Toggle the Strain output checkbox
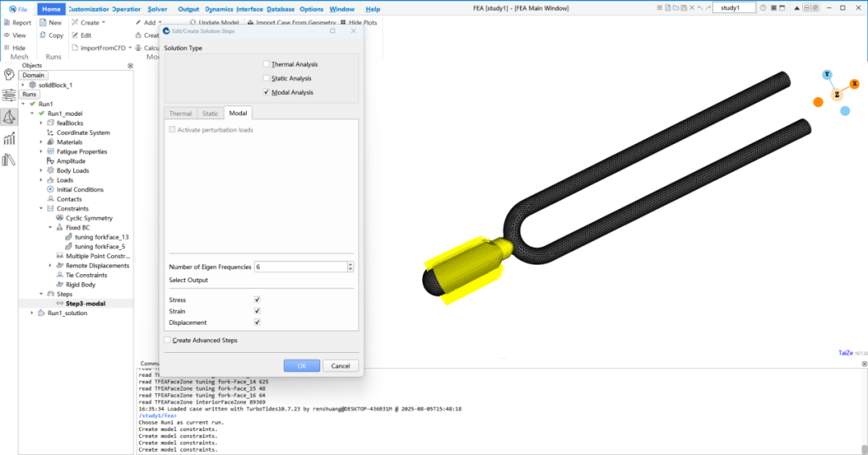 257,311
